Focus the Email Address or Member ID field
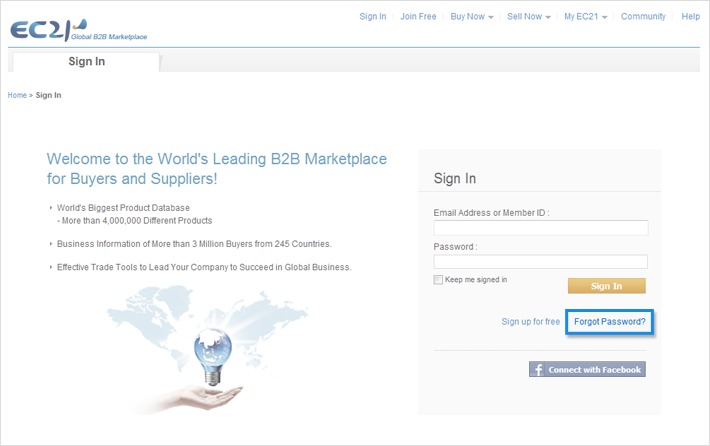Screen dimensions: 710x446 coord(540,228)
